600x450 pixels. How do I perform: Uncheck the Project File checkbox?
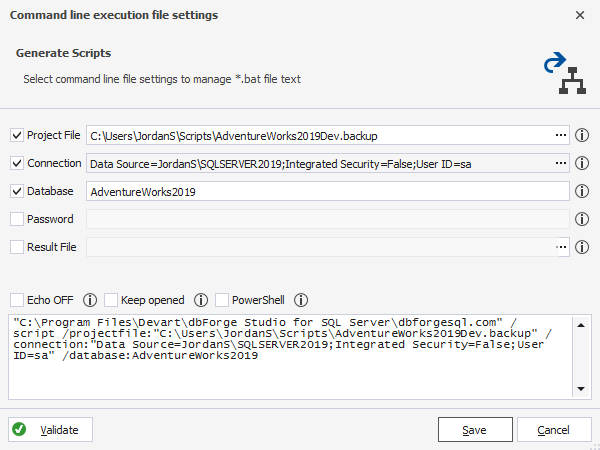(17, 135)
